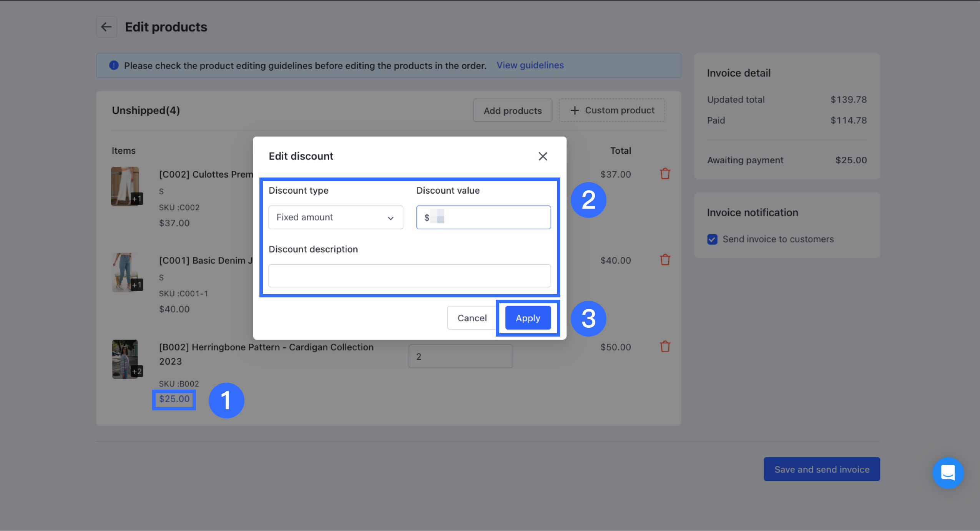The height and width of the screenshot is (531, 980).
Task: Click the plus icon on Custom product
Action: point(575,111)
